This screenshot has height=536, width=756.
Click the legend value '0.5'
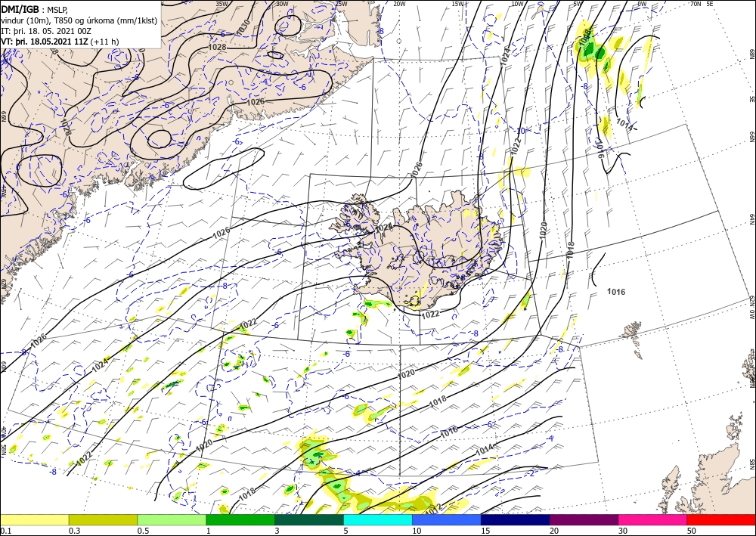(142, 531)
